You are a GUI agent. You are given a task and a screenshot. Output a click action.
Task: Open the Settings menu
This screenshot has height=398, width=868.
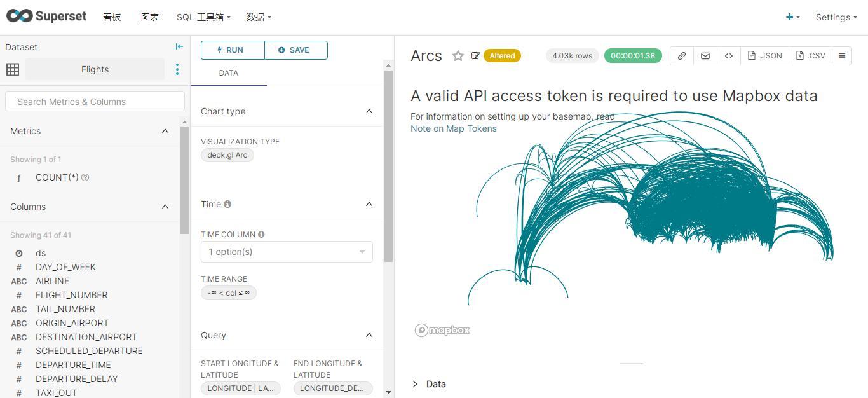[x=836, y=17]
